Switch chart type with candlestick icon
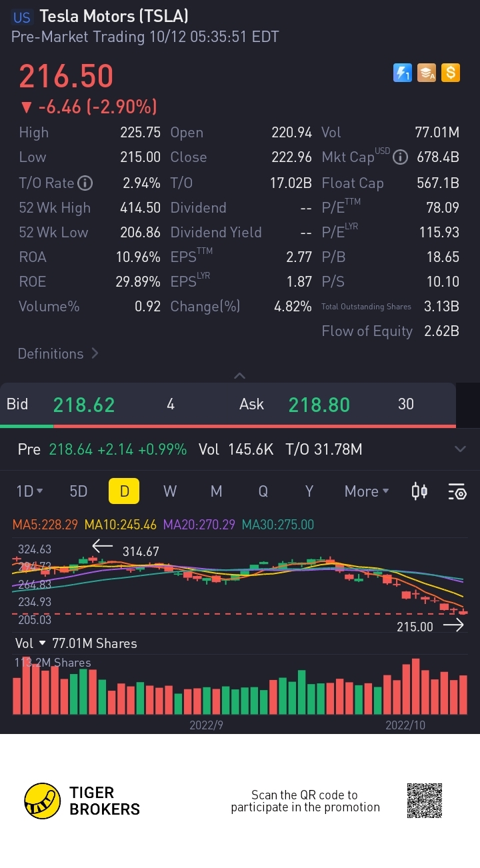The image size is (480, 868). (419, 491)
